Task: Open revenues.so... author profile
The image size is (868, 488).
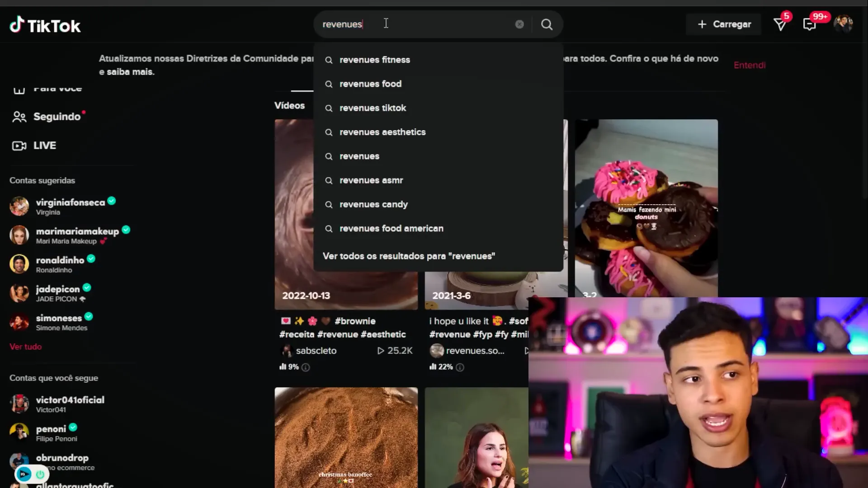Action: pyautogui.click(x=475, y=351)
